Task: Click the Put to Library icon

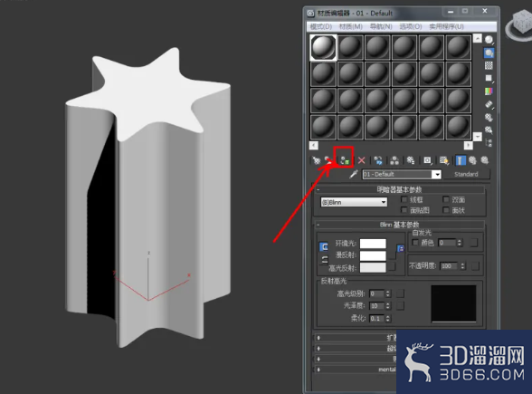Action: (x=411, y=160)
